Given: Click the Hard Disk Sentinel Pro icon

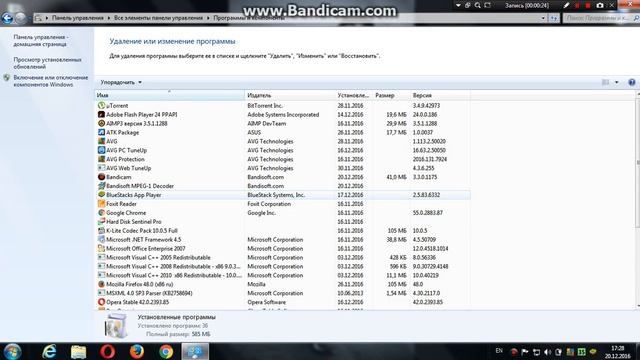Looking at the screenshot, I should tap(101, 222).
